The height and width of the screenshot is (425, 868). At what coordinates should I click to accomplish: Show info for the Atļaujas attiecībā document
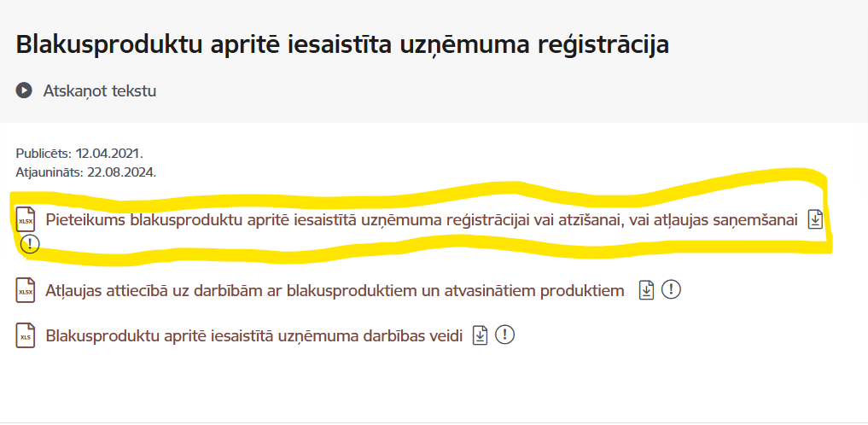(672, 290)
